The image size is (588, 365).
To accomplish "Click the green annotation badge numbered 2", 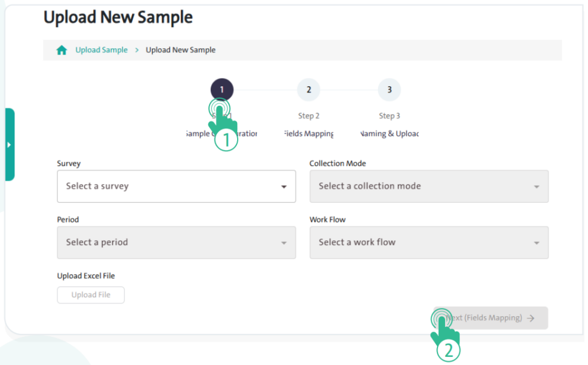I will point(448,351).
